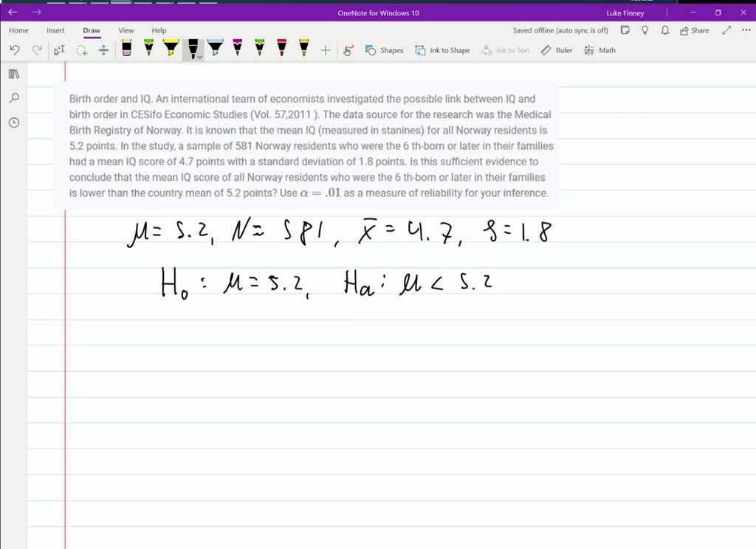Toggle the Ruler on the page

point(557,50)
